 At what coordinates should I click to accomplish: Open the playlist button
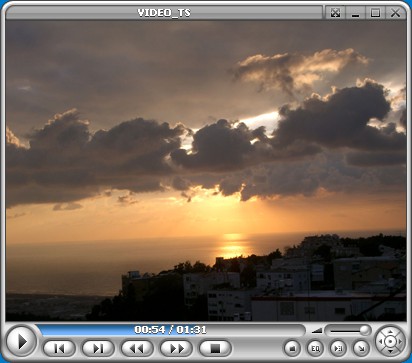pyautogui.click(x=338, y=349)
